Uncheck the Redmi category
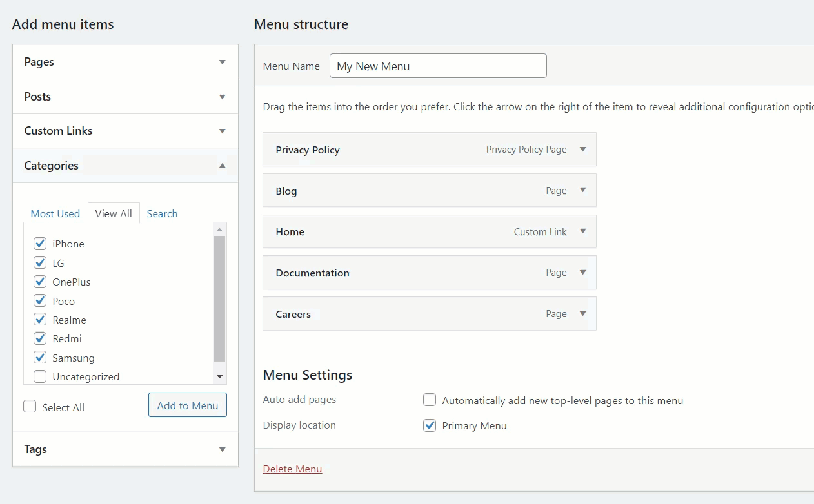Image resolution: width=814 pixels, height=504 pixels. pos(40,338)
